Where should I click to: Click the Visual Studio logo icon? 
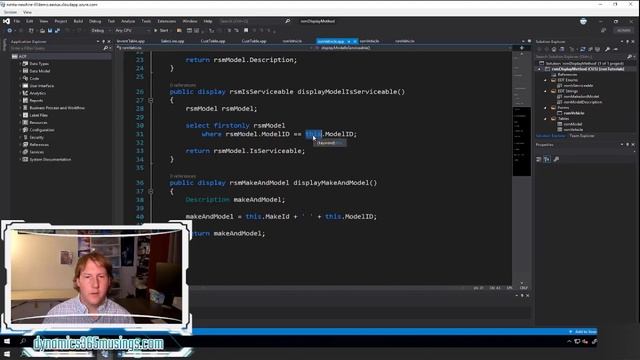[7, 21]
